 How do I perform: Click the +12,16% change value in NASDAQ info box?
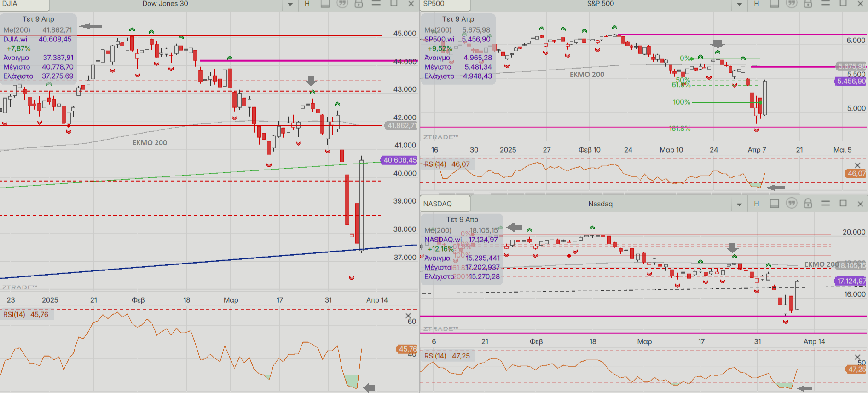point(441,249)
